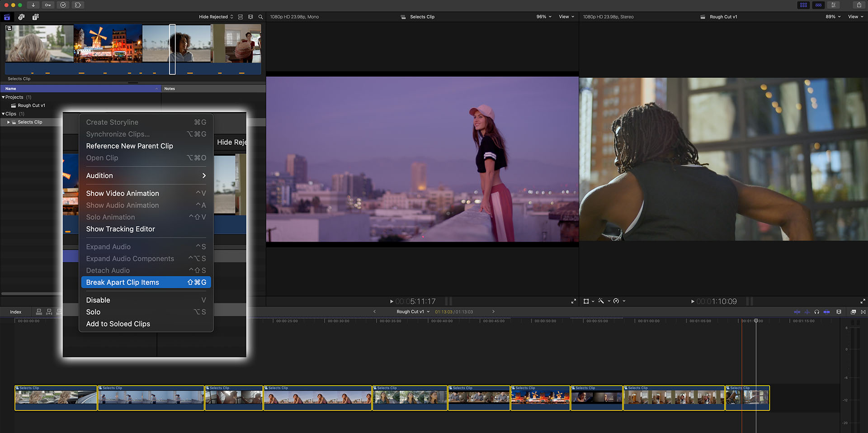Expand Selects Clip viewer to fullscreen

coord(574,301)
